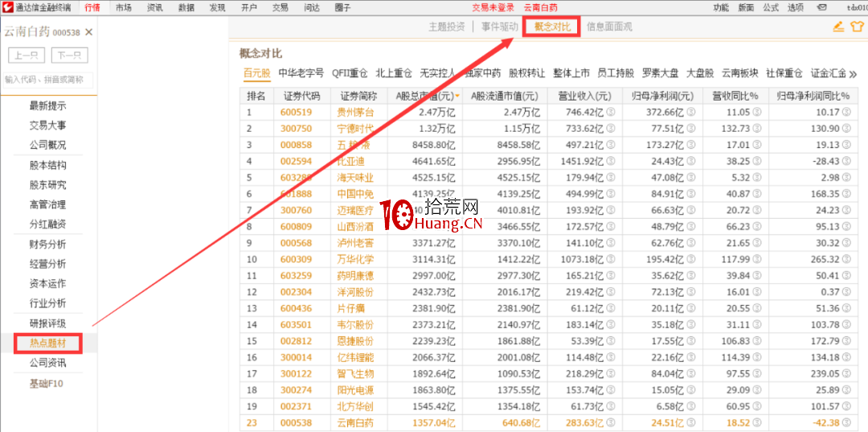
Task: Click the info circle beside 372.66亿
Action: tap(691, 113)
